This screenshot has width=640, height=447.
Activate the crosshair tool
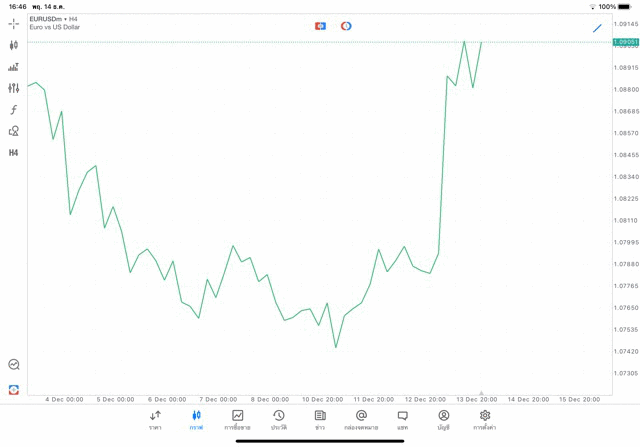click(x=14, y=23)
